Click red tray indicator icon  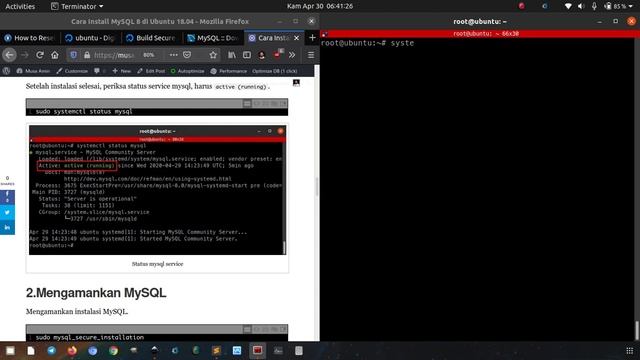click(522, 6)
